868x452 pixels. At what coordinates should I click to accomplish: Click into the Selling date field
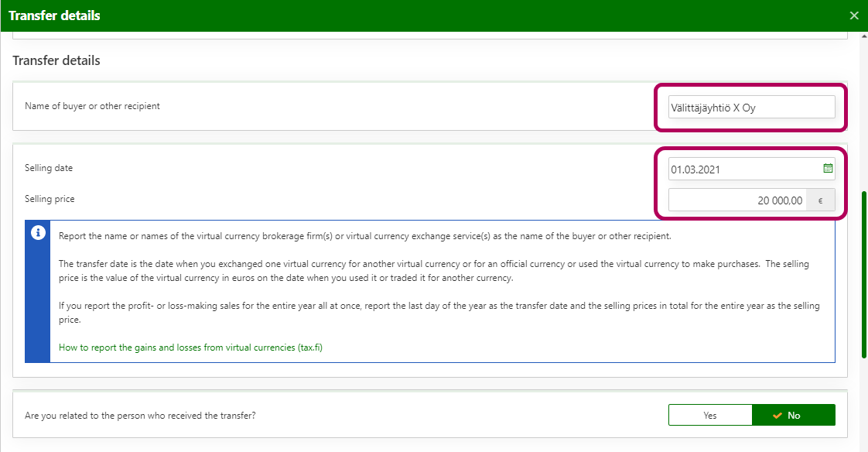(x=743, y=168)
